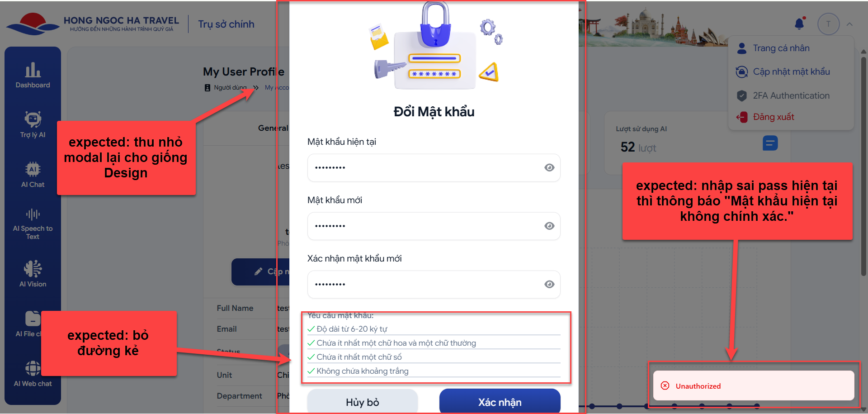This screenshot has width=868, height=414.
Task: Open Trợ lý AI robot icon
Action: click(33, 119)
